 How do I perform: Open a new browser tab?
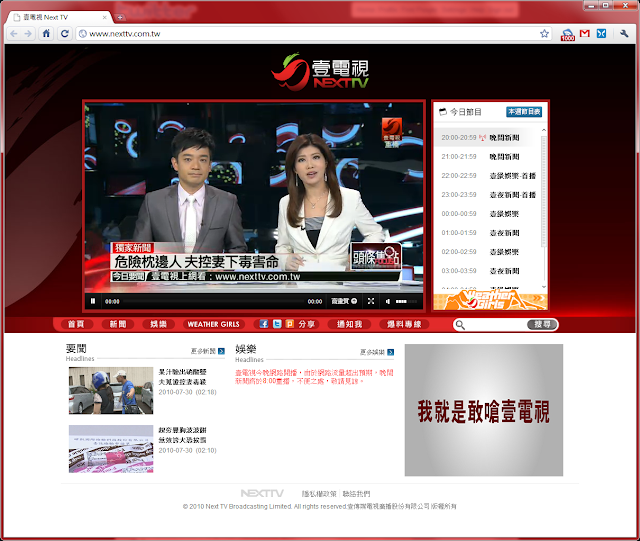click(120, 17)
